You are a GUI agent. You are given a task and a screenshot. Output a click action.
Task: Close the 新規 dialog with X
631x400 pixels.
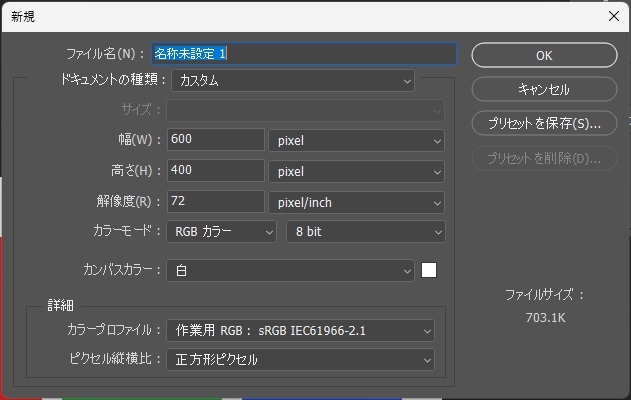click(614, 16)
